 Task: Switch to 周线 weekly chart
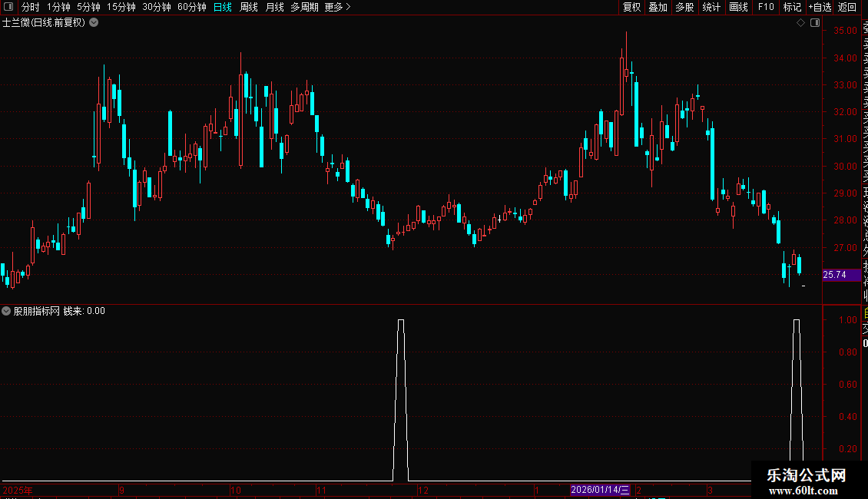point(249,7)
